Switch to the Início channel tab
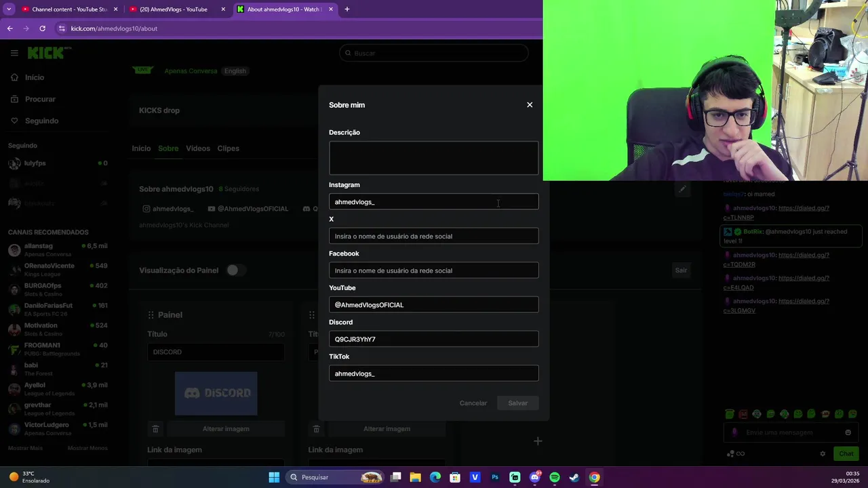The height and width of the screenshot is (488, 868). tap(141, 148)
